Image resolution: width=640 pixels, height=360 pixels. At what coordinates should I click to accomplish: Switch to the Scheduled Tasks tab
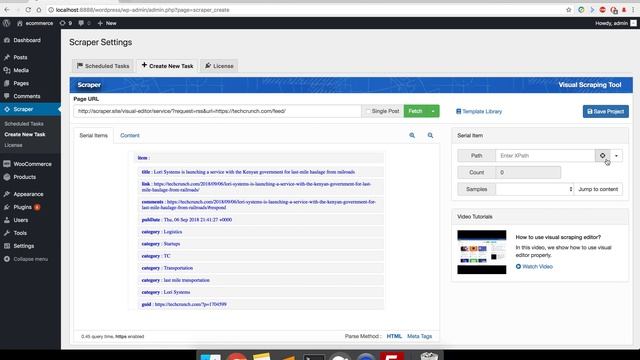coord(103,66)
